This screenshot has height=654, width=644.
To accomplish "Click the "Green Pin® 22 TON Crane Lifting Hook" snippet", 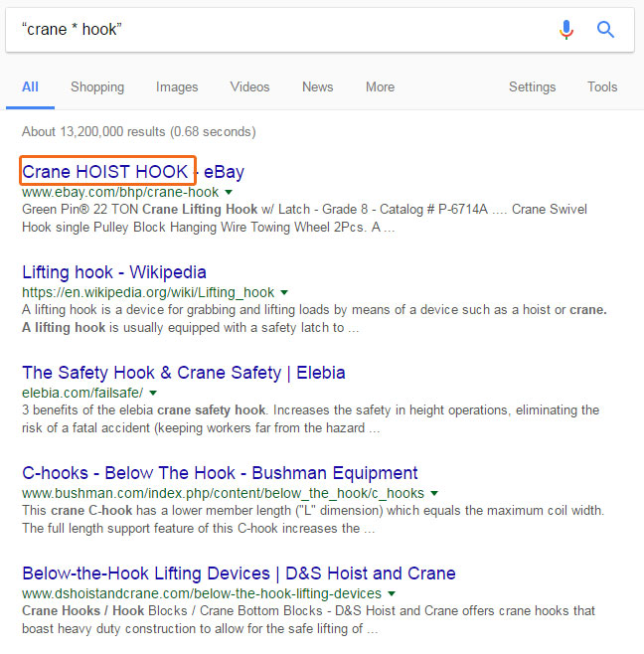I will [304, 218].
